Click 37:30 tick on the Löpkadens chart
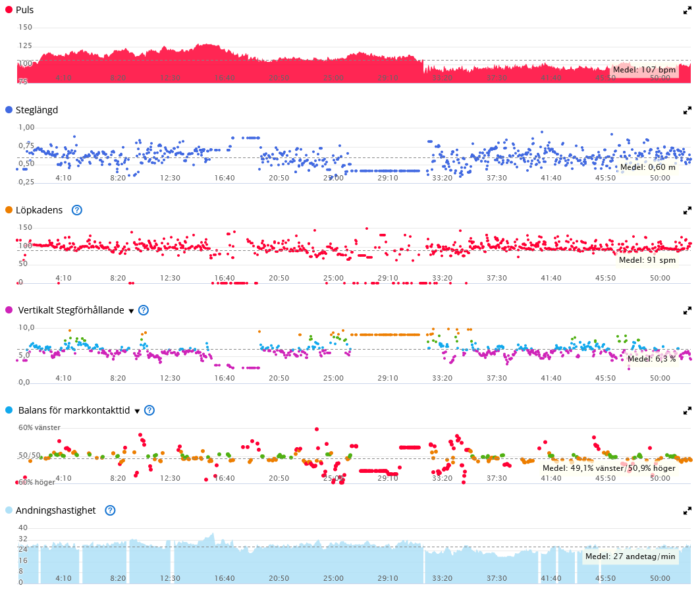700x594 pixels. (x=497, y=278)
